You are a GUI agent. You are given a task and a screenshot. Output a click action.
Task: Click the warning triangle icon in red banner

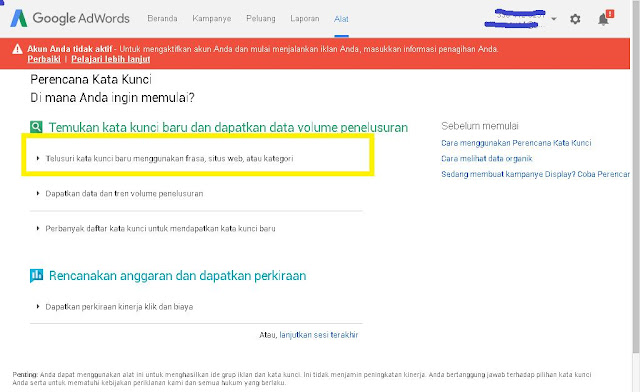point(17,49)
